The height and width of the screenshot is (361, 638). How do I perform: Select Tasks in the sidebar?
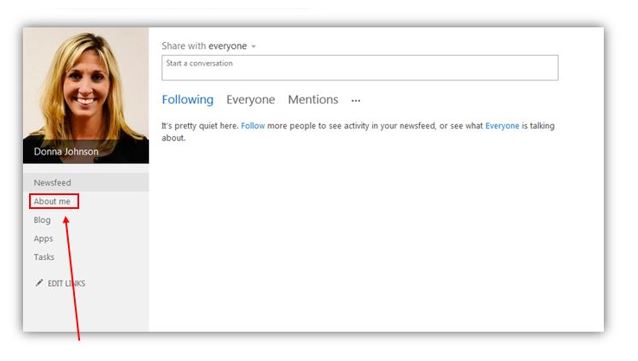point(44,257)
